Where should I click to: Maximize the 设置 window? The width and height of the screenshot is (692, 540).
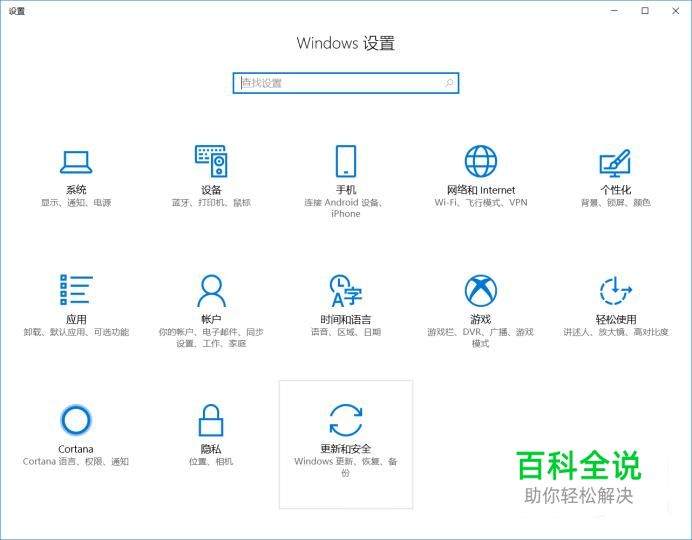click(645, 11)
